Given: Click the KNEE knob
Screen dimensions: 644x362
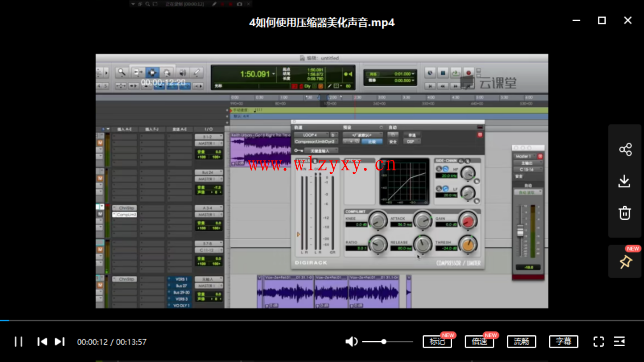Looking at the screenshot, I should 377,221.
